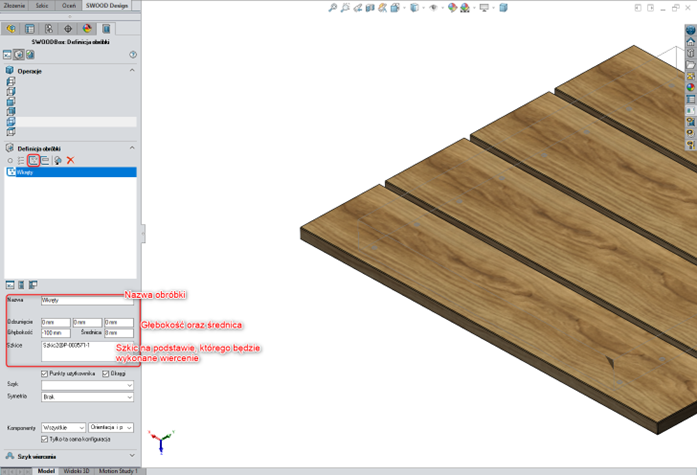Click the Nazwa input field

coord(86,299)
